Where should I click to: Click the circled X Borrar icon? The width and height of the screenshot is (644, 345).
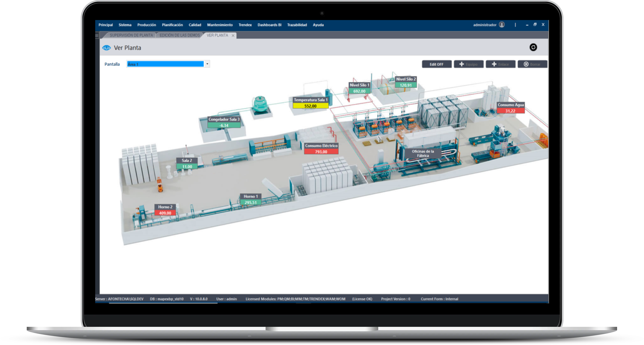click(x=526, y=64)
